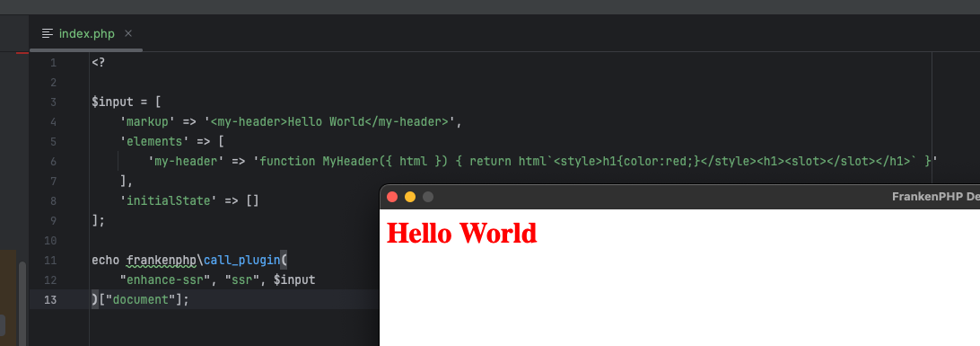Close the FrankenPHP window with red button
Screen dimensions: 980x346
pyautogui.click(x=392, y=197)
